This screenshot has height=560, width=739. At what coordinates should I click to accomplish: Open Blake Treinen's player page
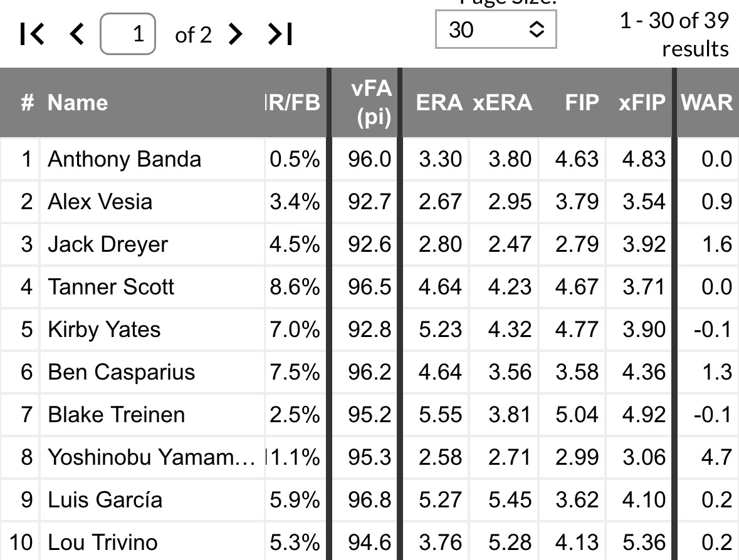click(116, 415)
